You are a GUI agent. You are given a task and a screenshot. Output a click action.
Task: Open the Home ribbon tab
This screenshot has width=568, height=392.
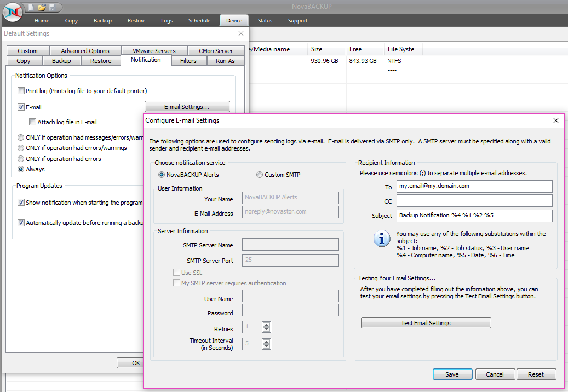(x=42, y=21)
